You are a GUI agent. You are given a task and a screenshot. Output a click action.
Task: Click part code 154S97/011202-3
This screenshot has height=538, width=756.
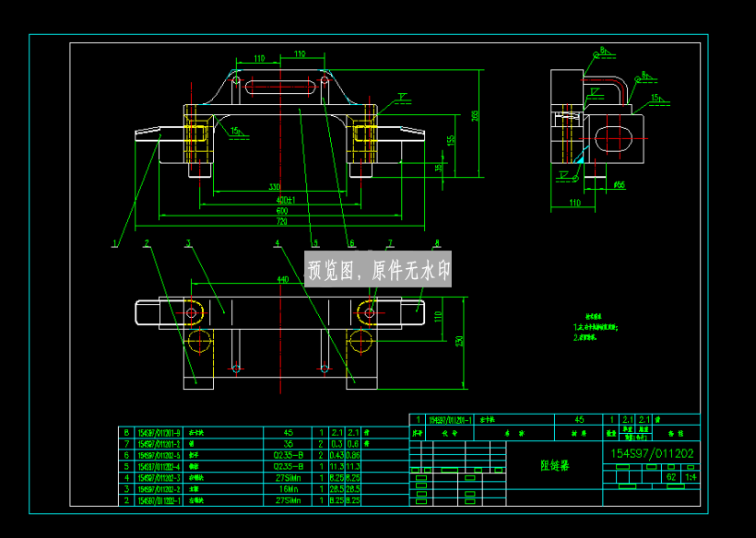tap(159, 478)
